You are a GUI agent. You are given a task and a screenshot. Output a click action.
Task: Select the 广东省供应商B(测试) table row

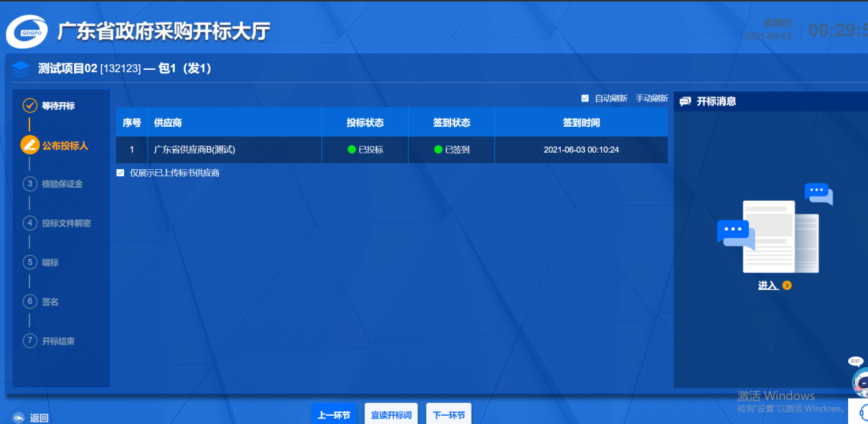(x=391, y=149)
